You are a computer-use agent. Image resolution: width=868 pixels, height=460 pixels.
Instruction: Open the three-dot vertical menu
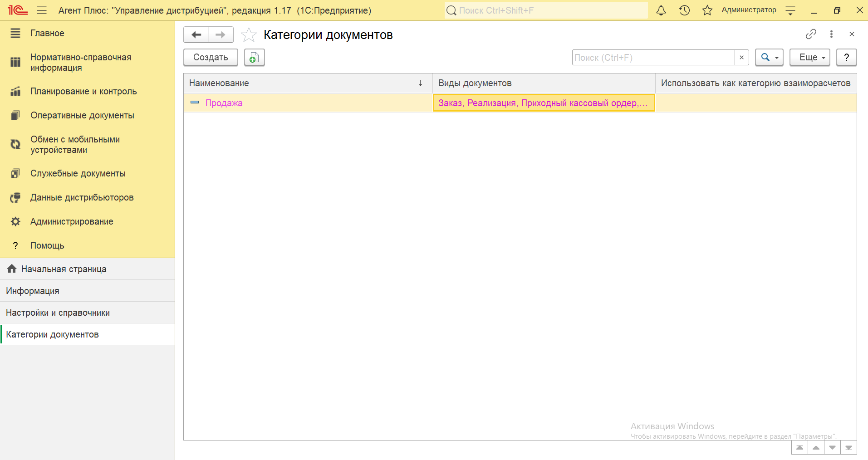pos(831,34)
